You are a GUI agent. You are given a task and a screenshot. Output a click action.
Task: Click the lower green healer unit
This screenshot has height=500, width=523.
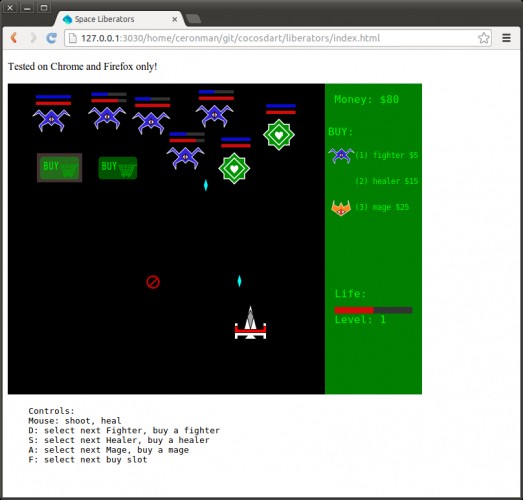(234, 168)
